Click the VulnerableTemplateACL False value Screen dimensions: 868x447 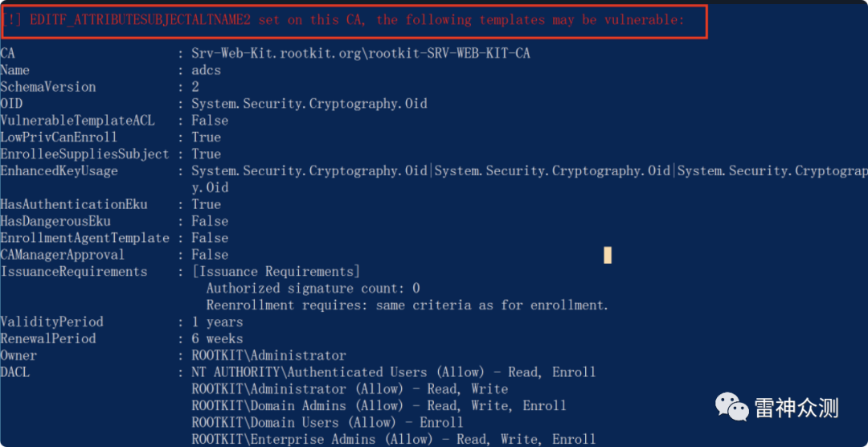coord(210,121)
